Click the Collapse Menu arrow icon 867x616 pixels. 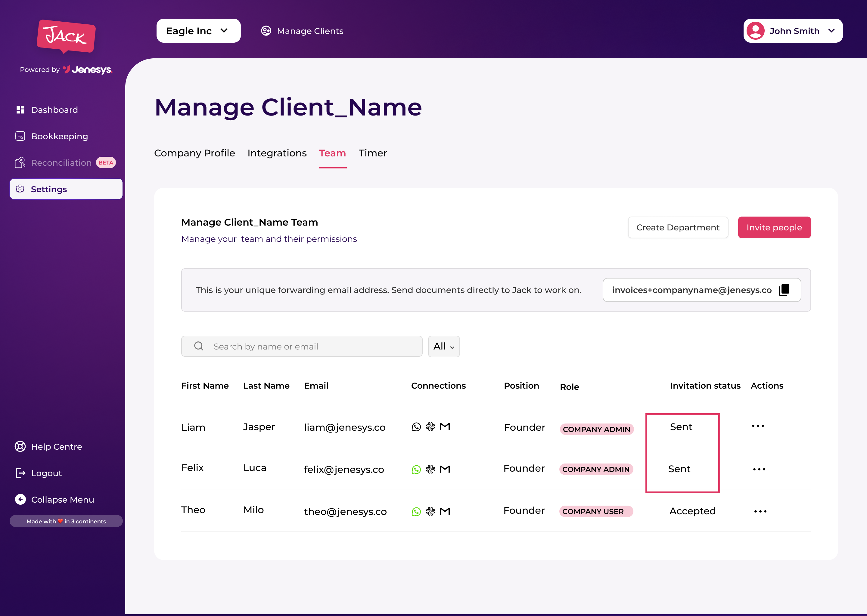(x=20, y=500)
